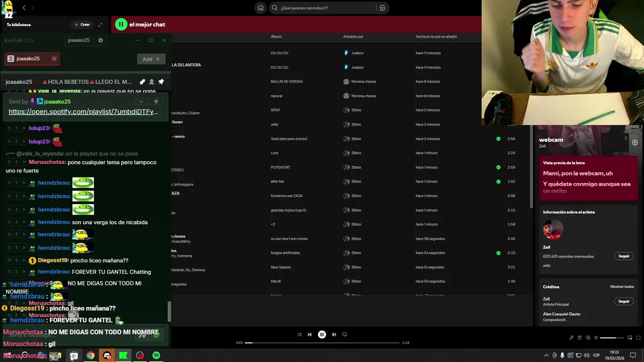This screenshot has width=644, height=362.
Task: Switch ESP keyboard language indicator
Action: coord(596,355)
